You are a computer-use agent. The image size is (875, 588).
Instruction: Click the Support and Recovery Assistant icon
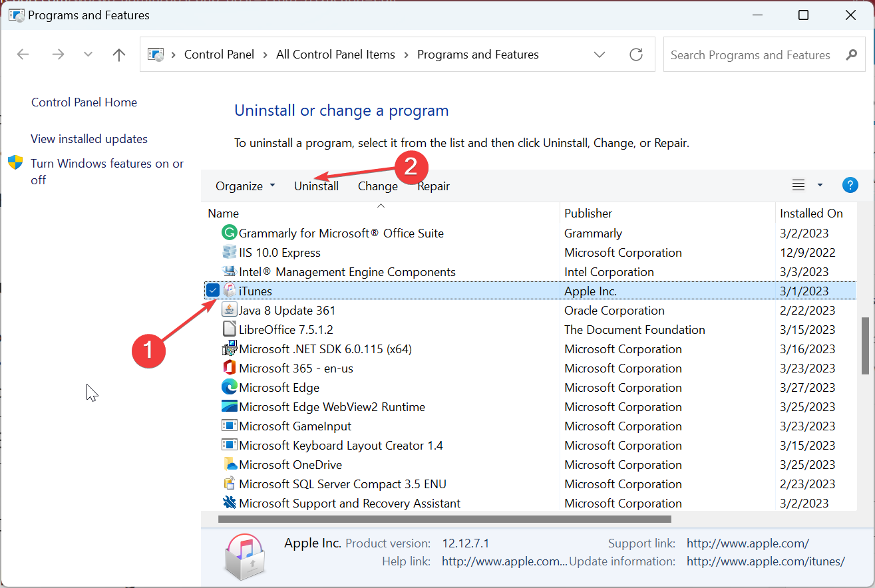[229, 503]
